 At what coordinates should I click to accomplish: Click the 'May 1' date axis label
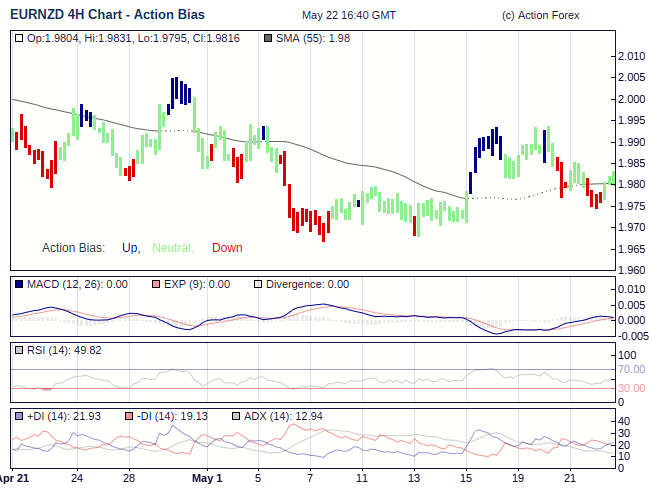207,478
